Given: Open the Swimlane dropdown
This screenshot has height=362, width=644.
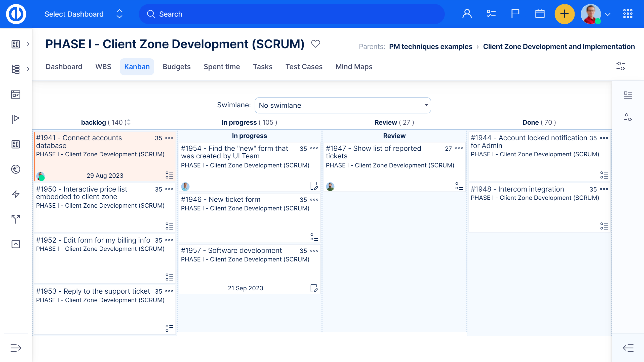Looking at the screenshot, I should [343, 105].
